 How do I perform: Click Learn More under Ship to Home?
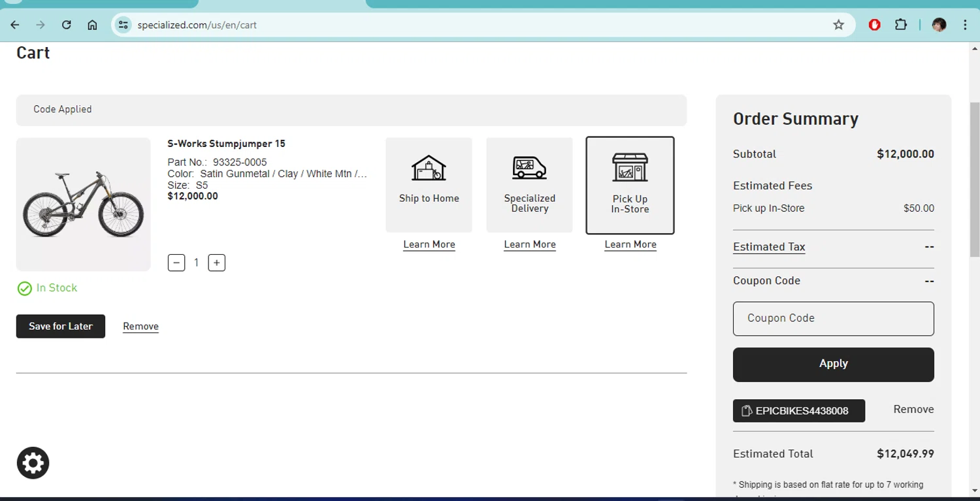click(x=429, y=244)
